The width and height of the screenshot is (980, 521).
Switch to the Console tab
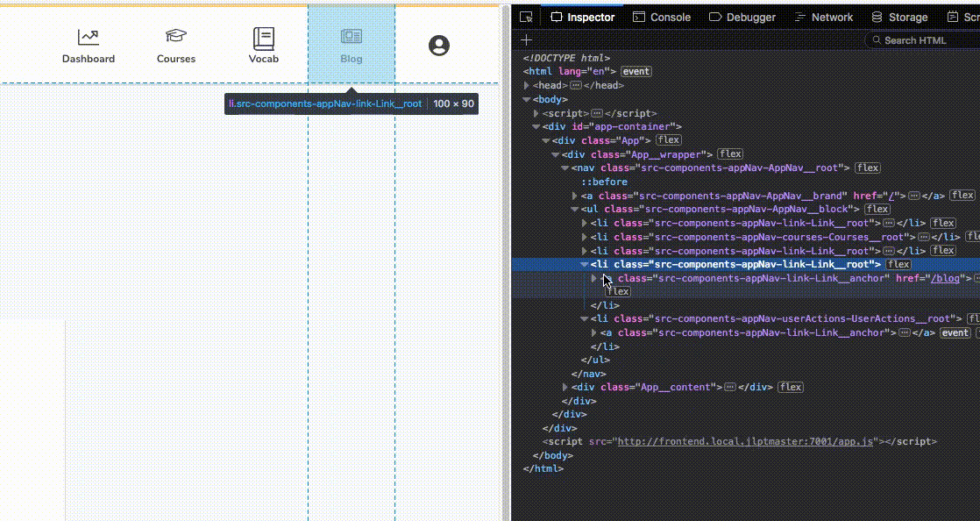[662, 17]
